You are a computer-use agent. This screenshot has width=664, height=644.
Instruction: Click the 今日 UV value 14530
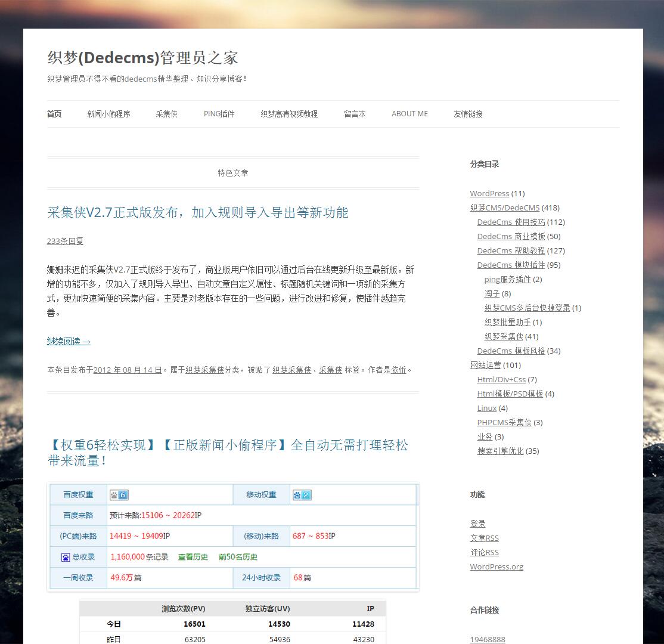coord(279,624)
